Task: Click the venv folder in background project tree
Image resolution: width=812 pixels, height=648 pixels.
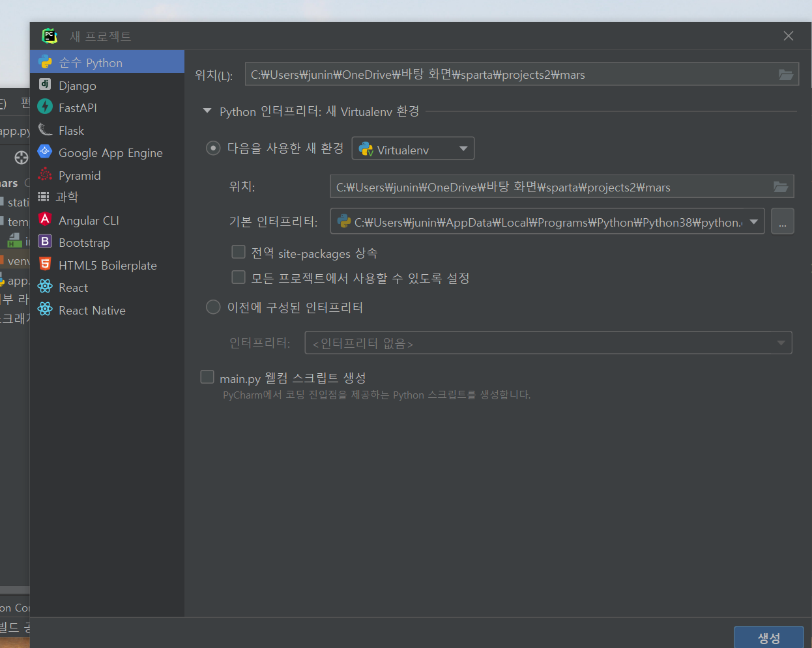Action: (15, 261)
